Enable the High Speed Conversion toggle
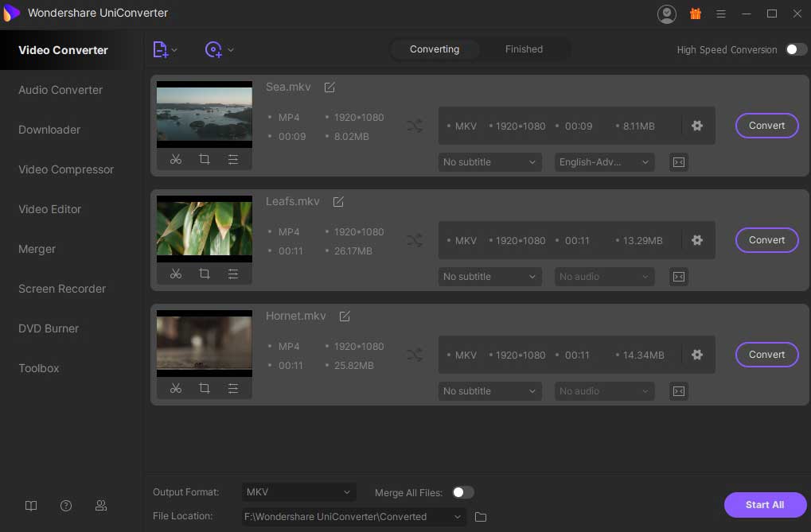Screen dimensions: 811x532 tap(795, 49)
